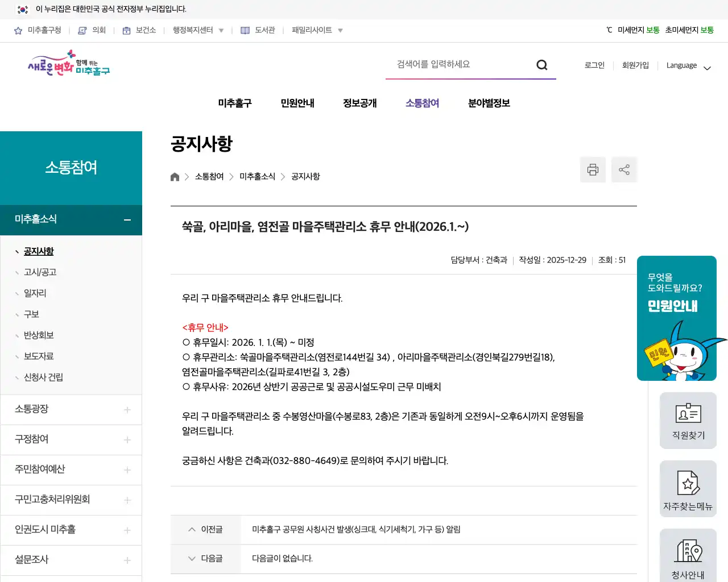Click the home icon in the breadcrumb
This screenshot has width=728, height=582.
175,176
